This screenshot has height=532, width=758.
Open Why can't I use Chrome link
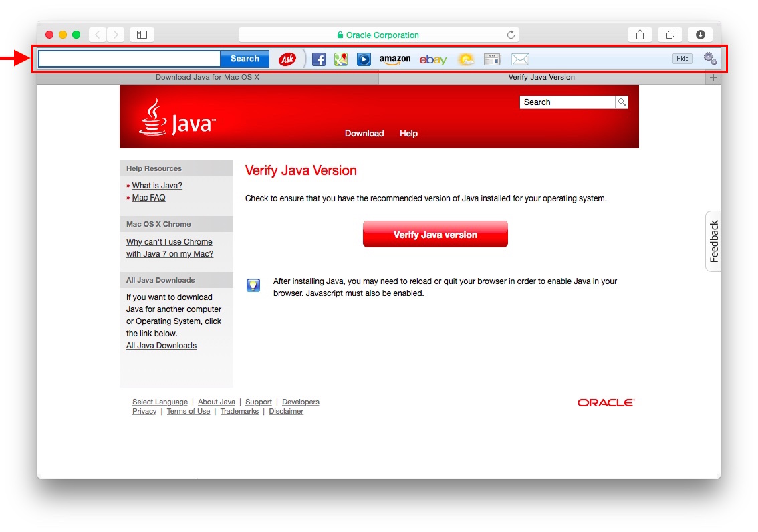(170, 248)
